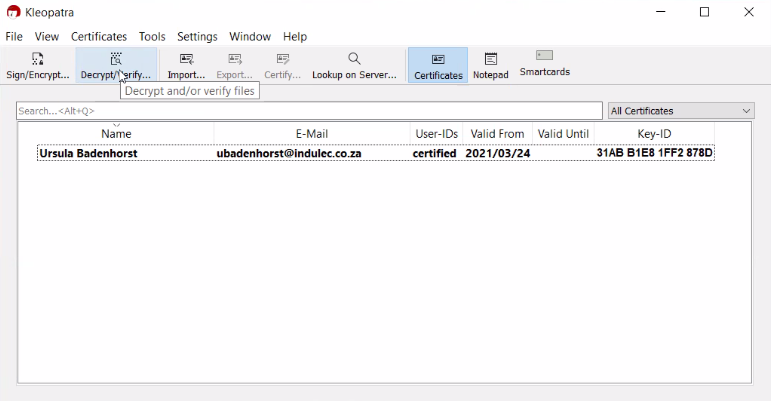Sort by the Key-ID column header
This screenshot has width=771, height=401.
tap(654, 134)
